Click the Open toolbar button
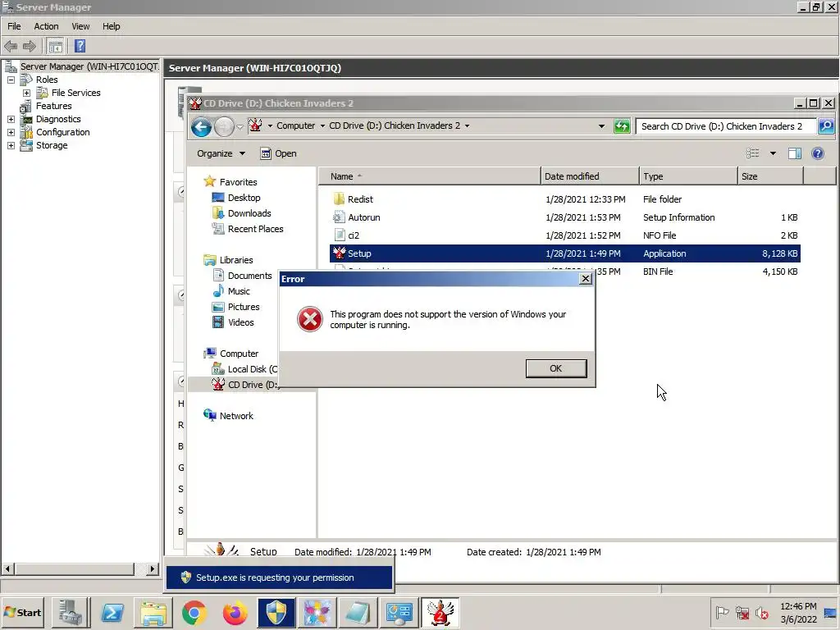 click(279, 153)
